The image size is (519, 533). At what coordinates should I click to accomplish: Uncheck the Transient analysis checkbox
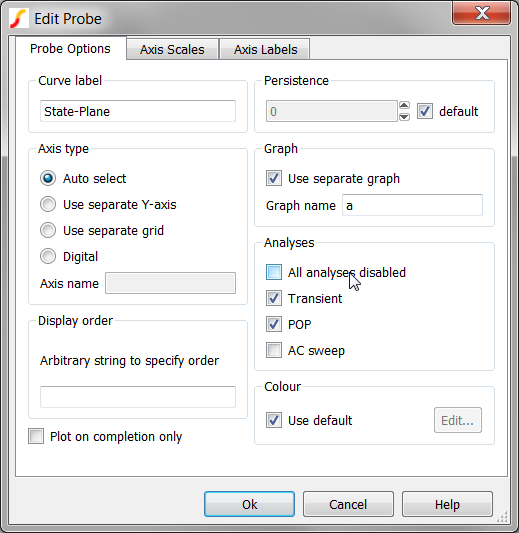274,298
